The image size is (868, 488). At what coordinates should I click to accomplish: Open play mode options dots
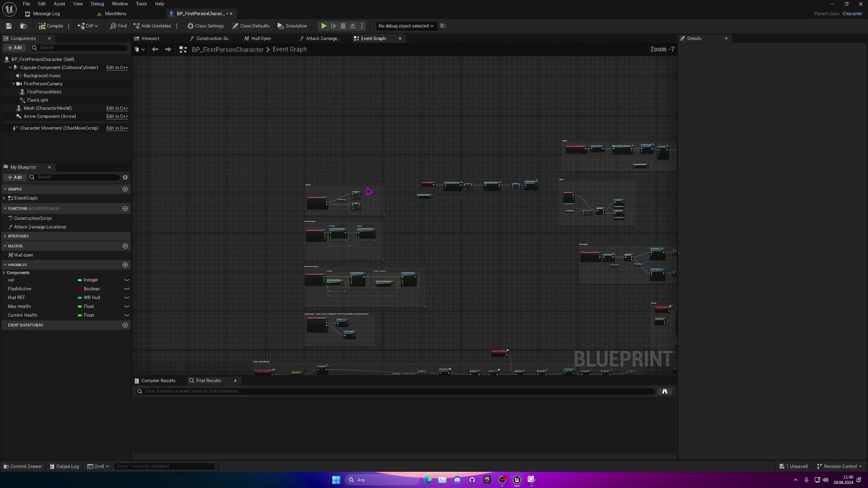(362, 26)
